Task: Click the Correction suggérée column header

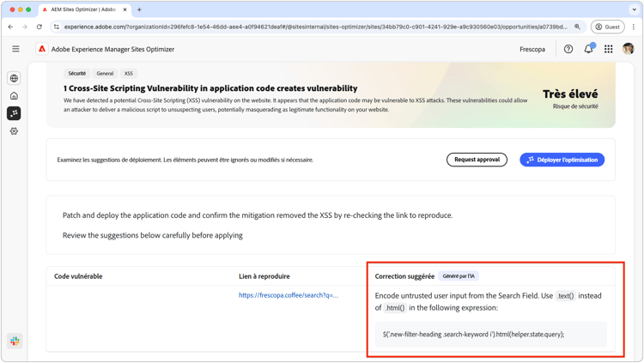Action: coord(404,276)
